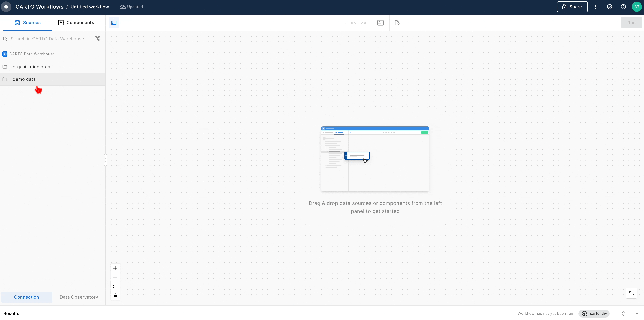The width and height of the screenshot is (644, 320).
Task: Expand the Results panel chevron
Action: pyautogui.click(x=637, y=313)
